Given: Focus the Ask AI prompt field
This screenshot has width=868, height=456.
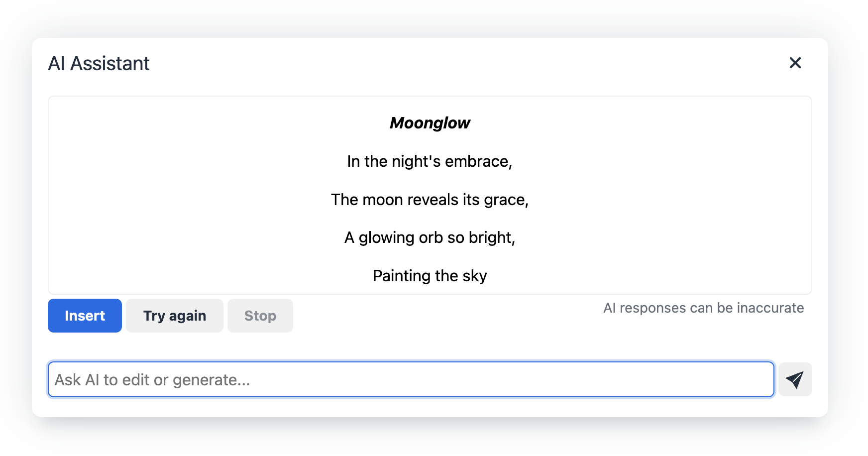Looking at the screenshot, I should pyautogui.click(x=411, y=379).
